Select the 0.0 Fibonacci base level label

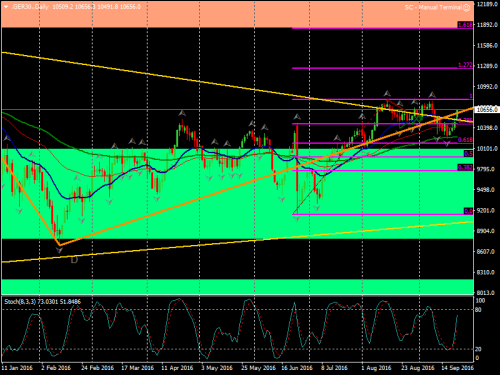coord(468,211)
